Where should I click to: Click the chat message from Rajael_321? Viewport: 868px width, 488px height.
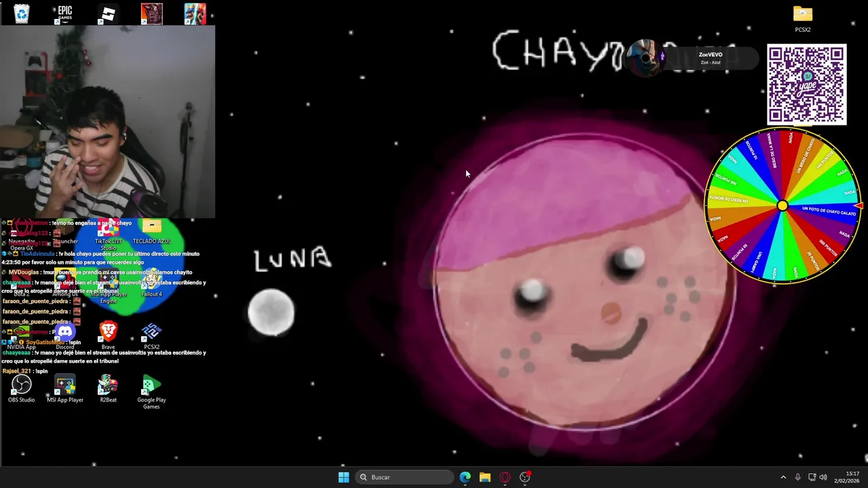coord(26,371)
